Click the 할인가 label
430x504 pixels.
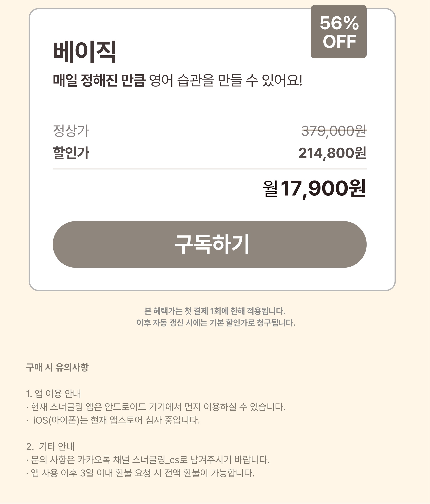click(71, 153)
